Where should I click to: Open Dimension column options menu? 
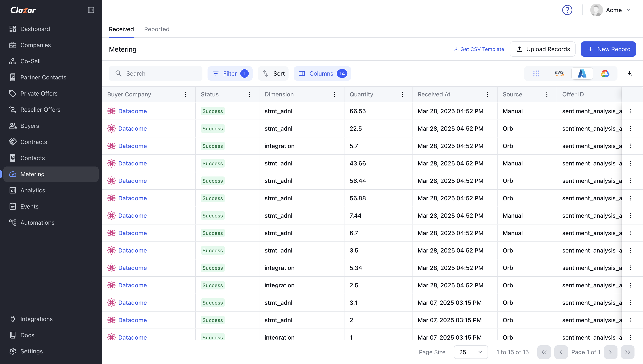(x=334, y=94)
